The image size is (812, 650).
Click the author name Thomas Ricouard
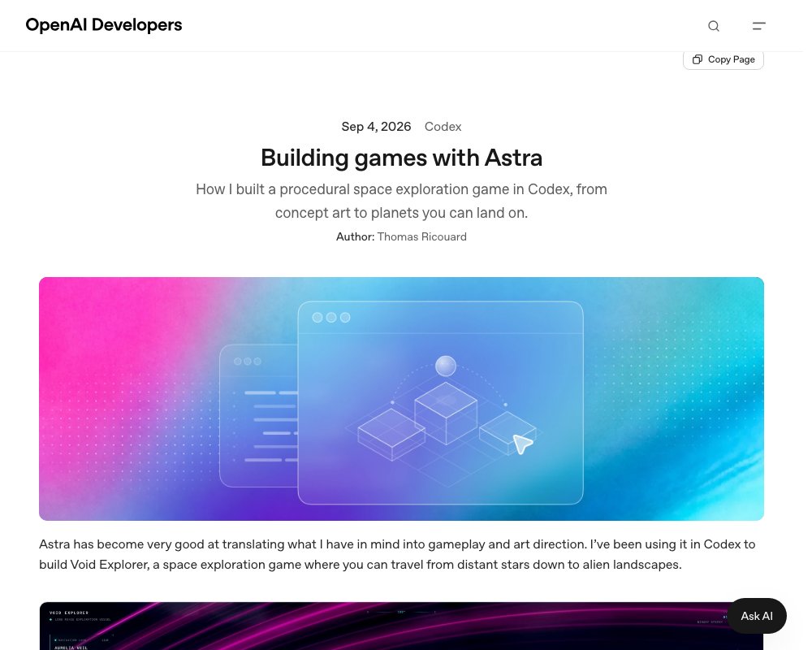[x=421, y=237]
